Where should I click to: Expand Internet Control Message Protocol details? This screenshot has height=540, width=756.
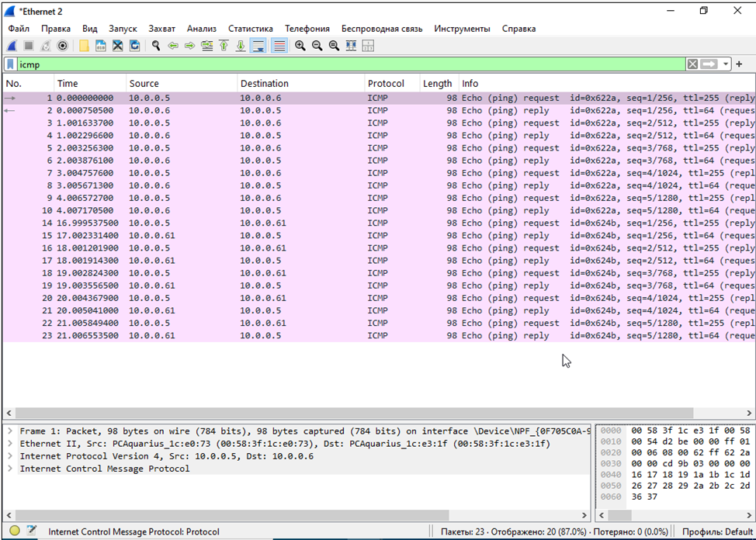click(10, 469)
